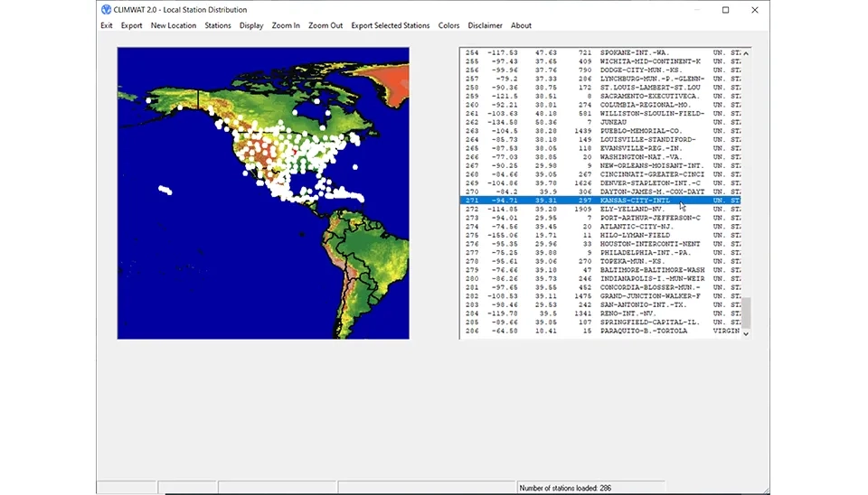This screenshot has height=495, width=868.
Task: Maximize the CLIMWAT window
Action: (725, 10)
